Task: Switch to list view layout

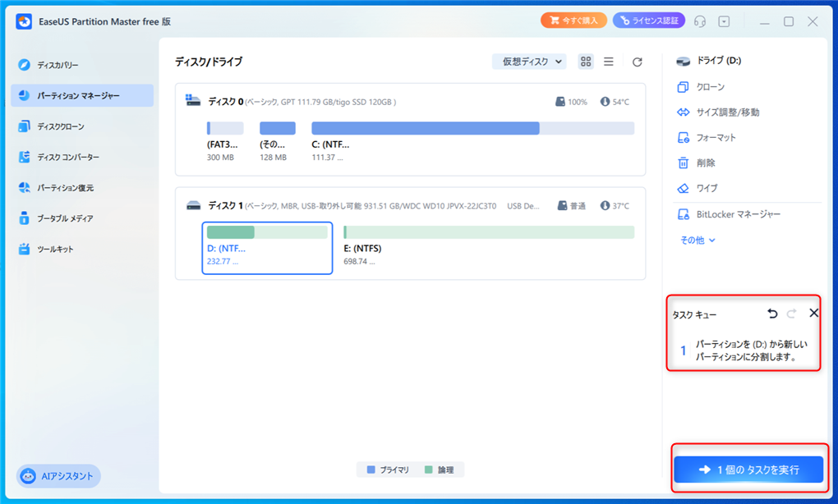Action: [x=608, y=62]
